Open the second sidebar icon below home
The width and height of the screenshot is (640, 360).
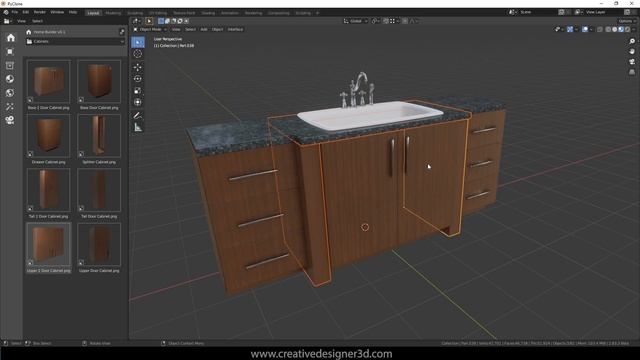[x=11, y=51]
